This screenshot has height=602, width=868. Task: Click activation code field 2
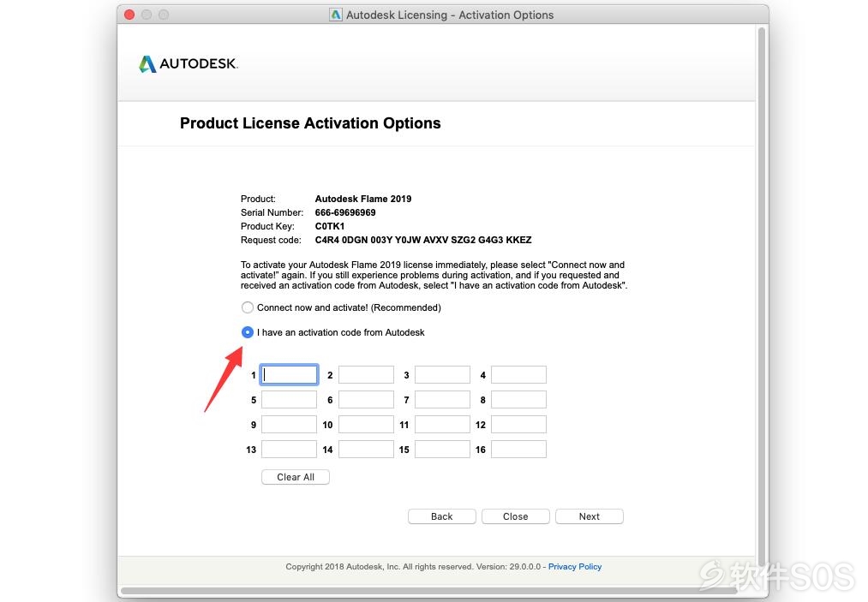pyautogui.click(x=366, y=374)
